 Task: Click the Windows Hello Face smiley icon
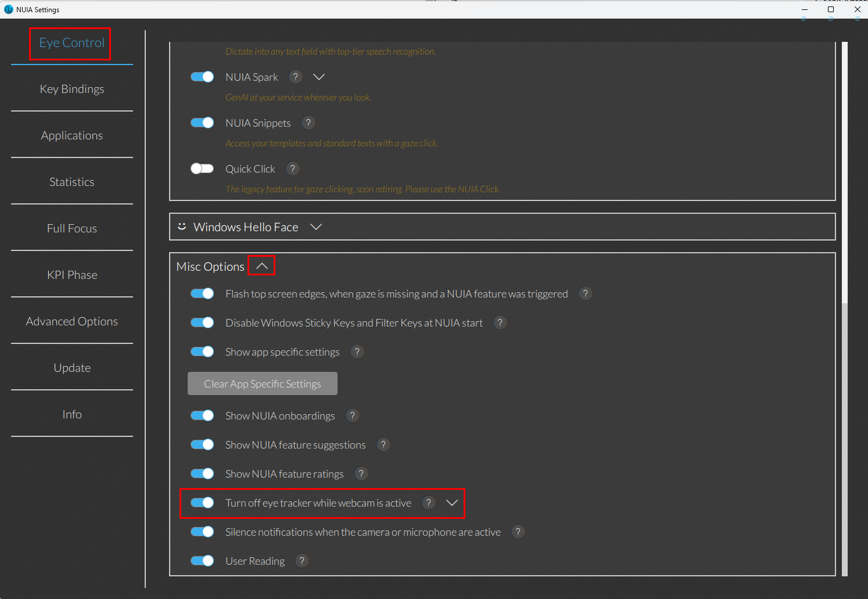(x=182, y=227)
